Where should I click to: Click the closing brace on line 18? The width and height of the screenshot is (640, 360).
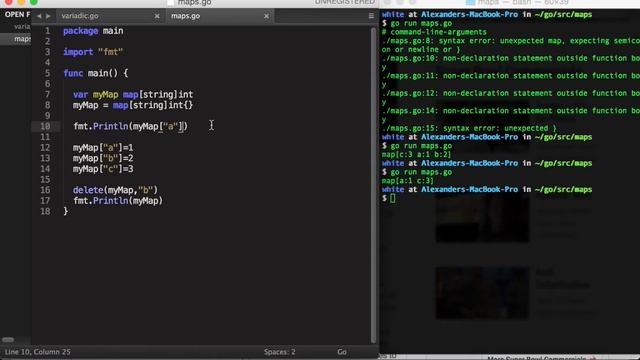click(66, 211)
